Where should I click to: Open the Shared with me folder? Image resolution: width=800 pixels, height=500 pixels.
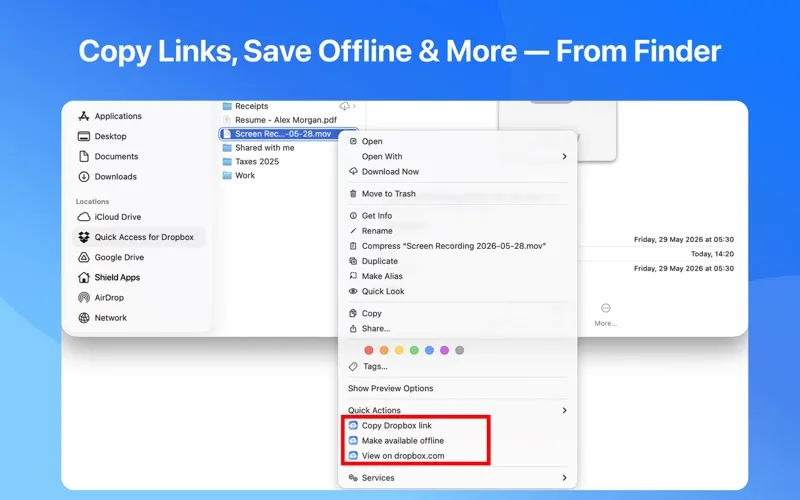tap(258, 147)
